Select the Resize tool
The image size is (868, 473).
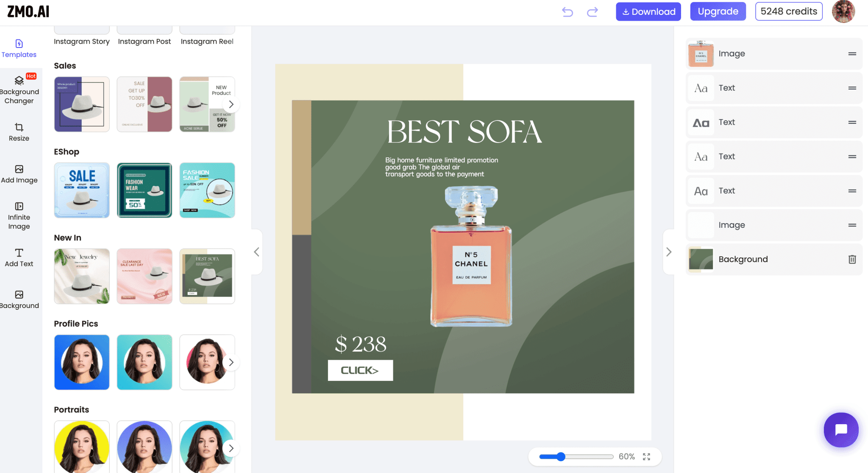(19, 132)
